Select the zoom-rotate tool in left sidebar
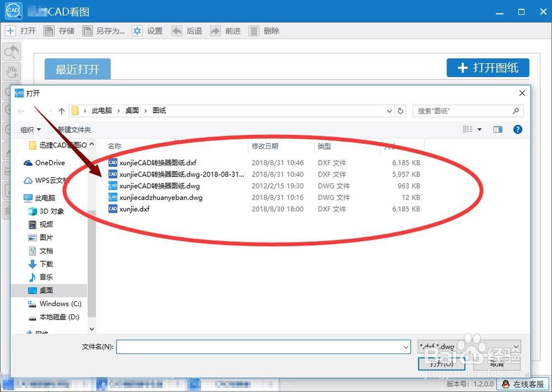This screenshot has width=552, height=392. [12, 52]
